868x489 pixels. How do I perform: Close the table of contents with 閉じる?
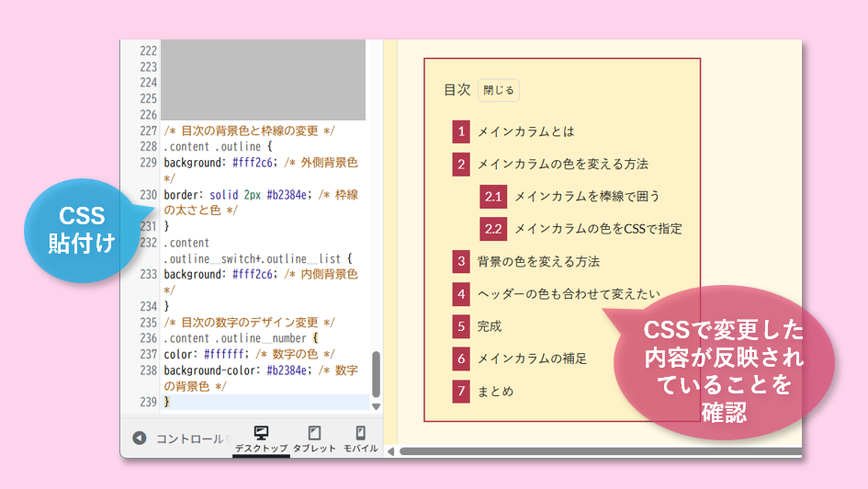498,90
